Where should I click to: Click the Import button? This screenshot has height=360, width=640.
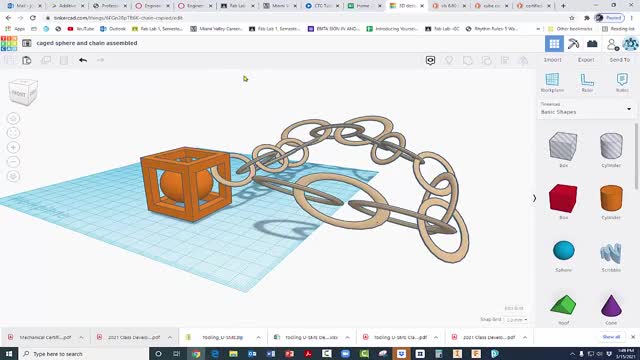[x=552, y=60]
